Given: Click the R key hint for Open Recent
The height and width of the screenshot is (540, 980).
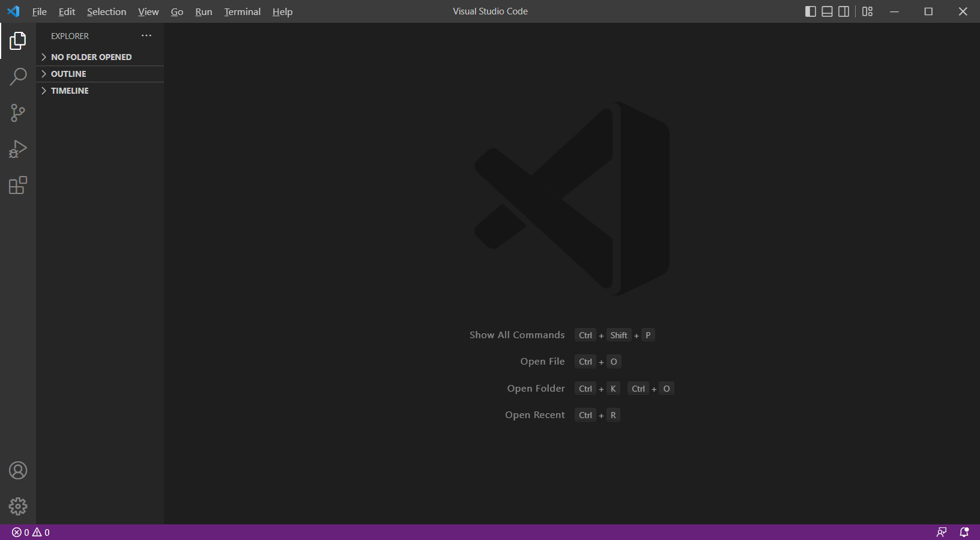Looking at the screenshot, I should click(x=613, y=415).
